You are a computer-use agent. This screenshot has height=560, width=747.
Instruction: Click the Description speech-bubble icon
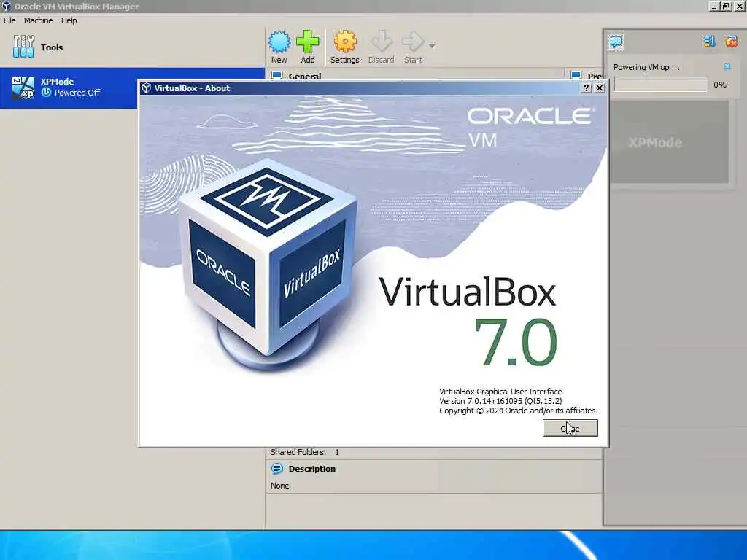tap(276, 469)
